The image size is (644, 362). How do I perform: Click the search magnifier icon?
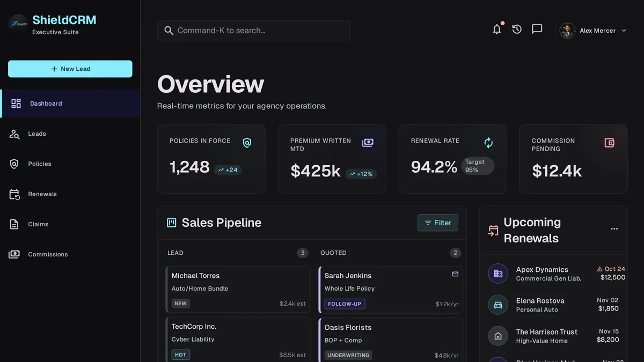coord(169,31)
